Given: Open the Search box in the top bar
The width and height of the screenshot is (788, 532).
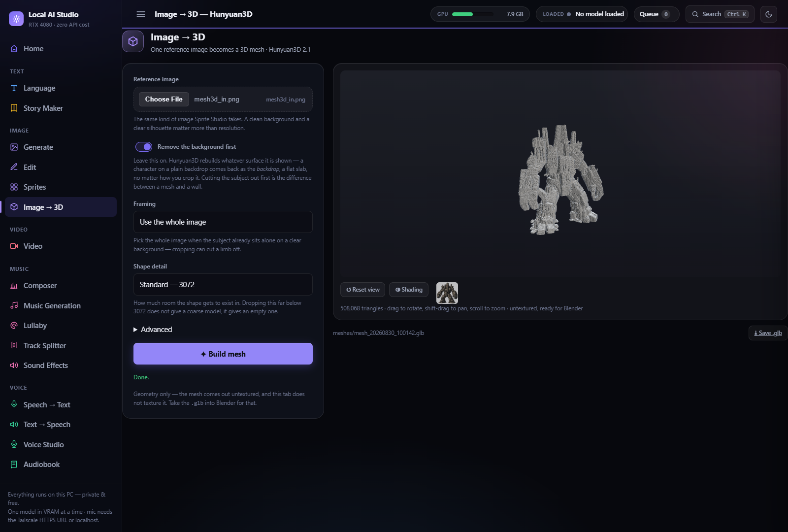Looking at the screenshot, I should (720, 14).
